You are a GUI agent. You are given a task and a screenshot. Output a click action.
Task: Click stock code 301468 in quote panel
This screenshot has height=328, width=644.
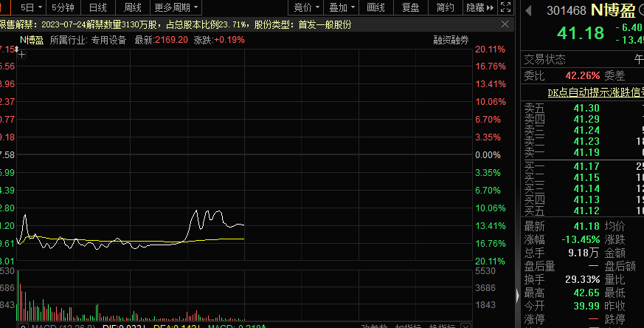click(565, 10)
